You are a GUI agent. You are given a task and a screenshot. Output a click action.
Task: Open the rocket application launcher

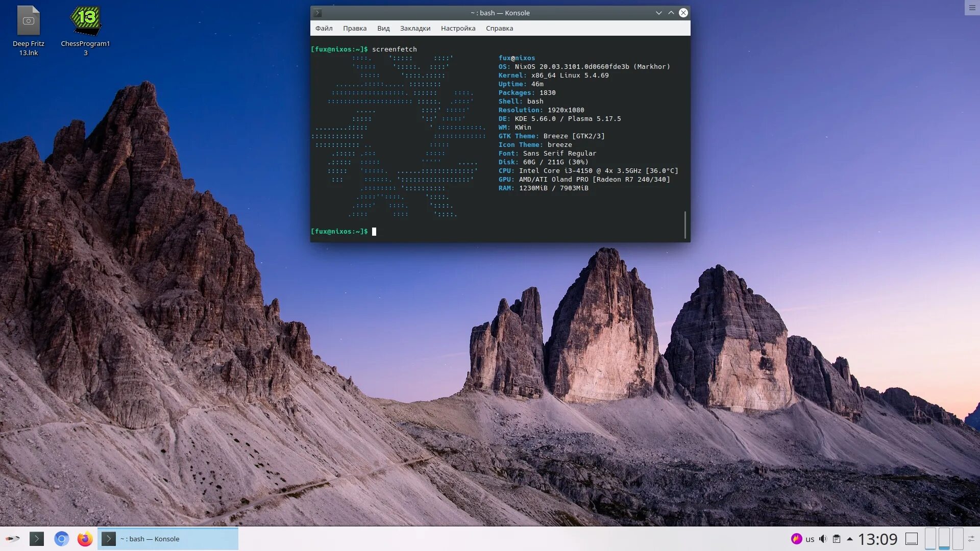pyautogui.click(x=12, y=539)
